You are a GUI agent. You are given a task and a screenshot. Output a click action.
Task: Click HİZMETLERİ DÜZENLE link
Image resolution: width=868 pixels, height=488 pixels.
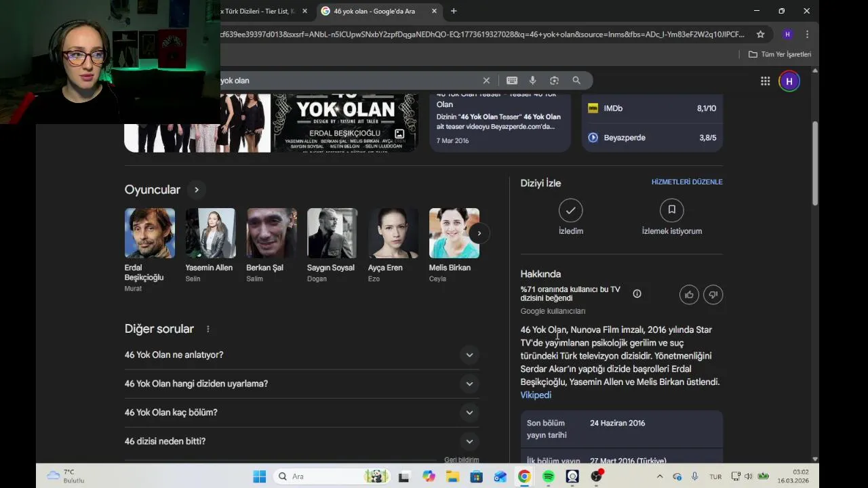tap(687, 182)
